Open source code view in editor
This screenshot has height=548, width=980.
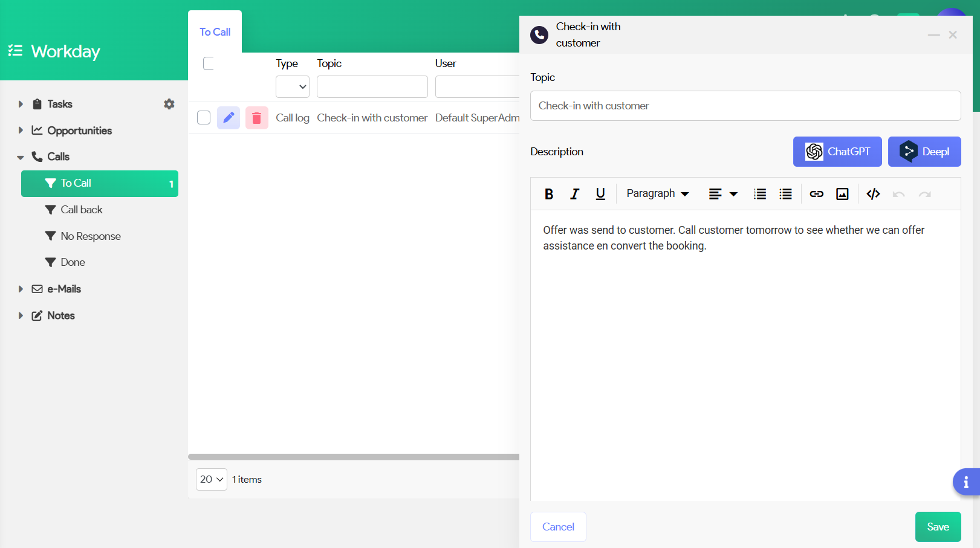click(873, 194)
